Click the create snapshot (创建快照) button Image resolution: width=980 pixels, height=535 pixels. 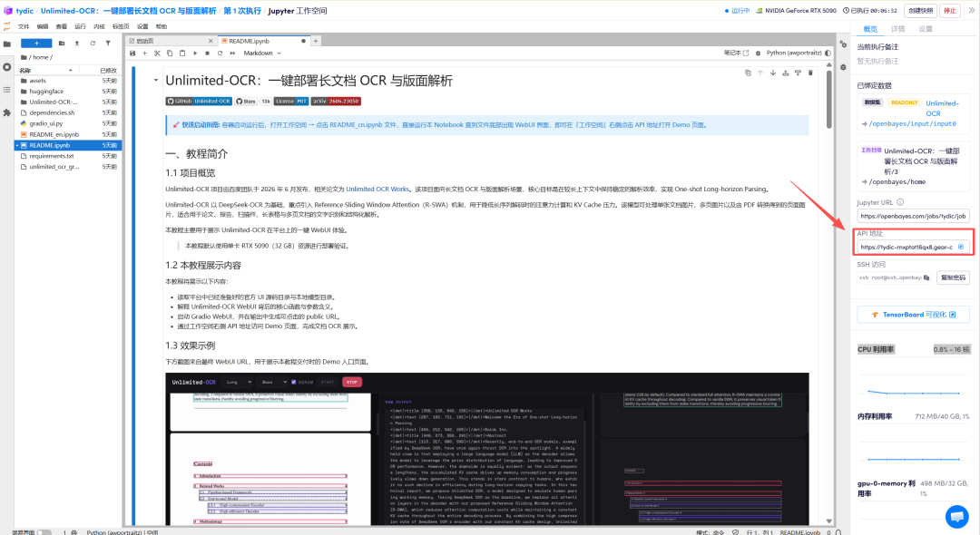point(921,11)
